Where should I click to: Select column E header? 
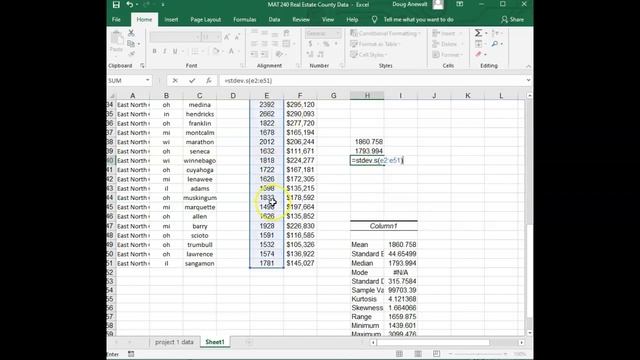[x=267, y=96]
